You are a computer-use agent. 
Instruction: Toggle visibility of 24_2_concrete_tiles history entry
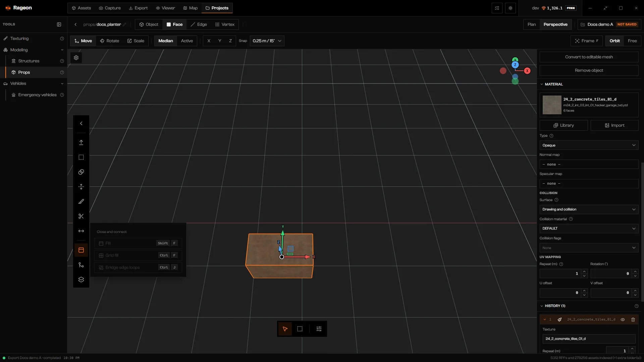point(623,319)
